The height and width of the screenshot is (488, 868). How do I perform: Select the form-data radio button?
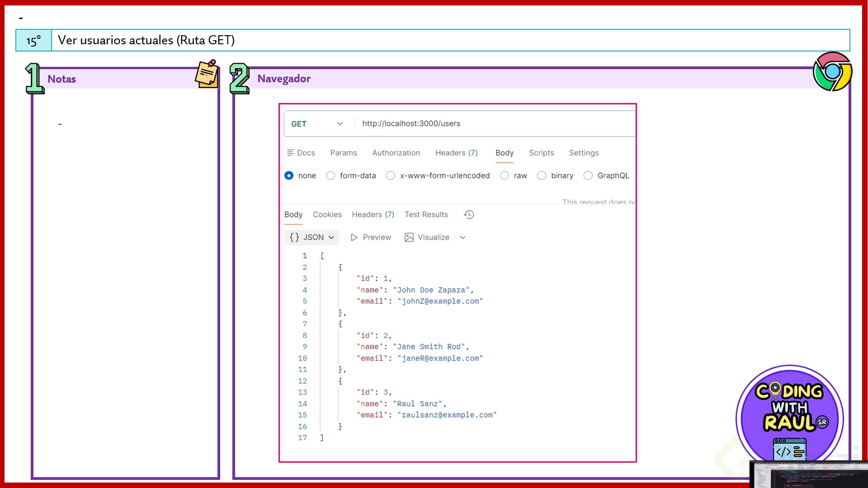click(x=331, y=175)
